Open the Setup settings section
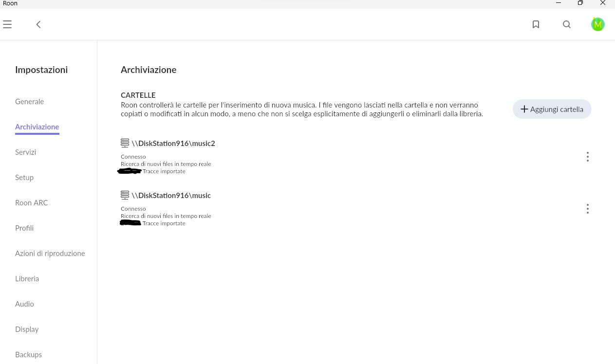 click(24, 178)
